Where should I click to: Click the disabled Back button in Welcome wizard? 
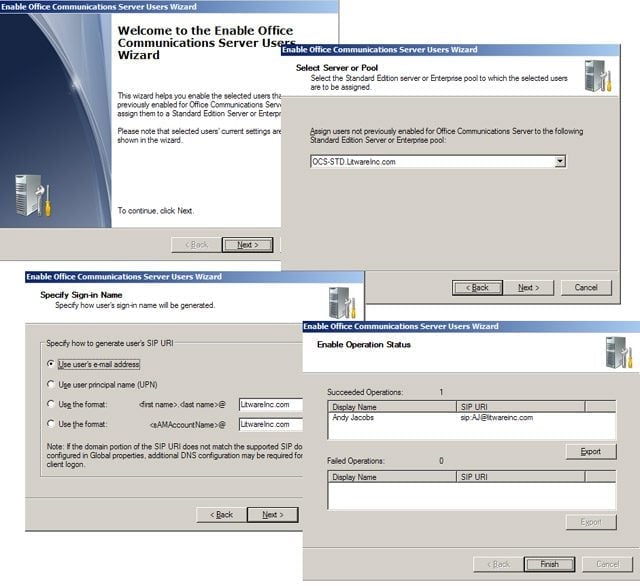click(196, 245)
